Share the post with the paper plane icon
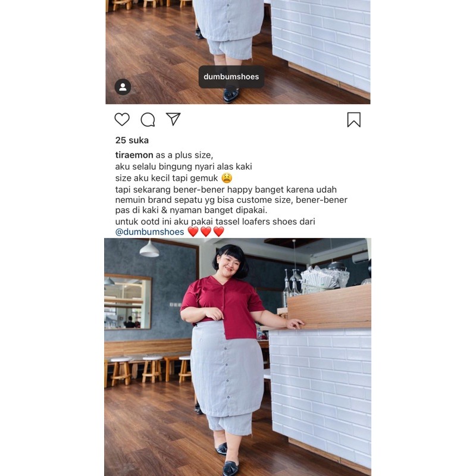476x476 pixels. 173,119
